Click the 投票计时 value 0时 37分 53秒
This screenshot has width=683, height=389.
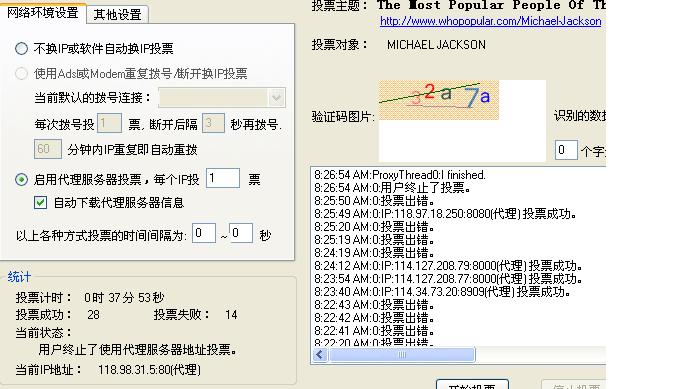pyautogui.click(x=124, y=298)
